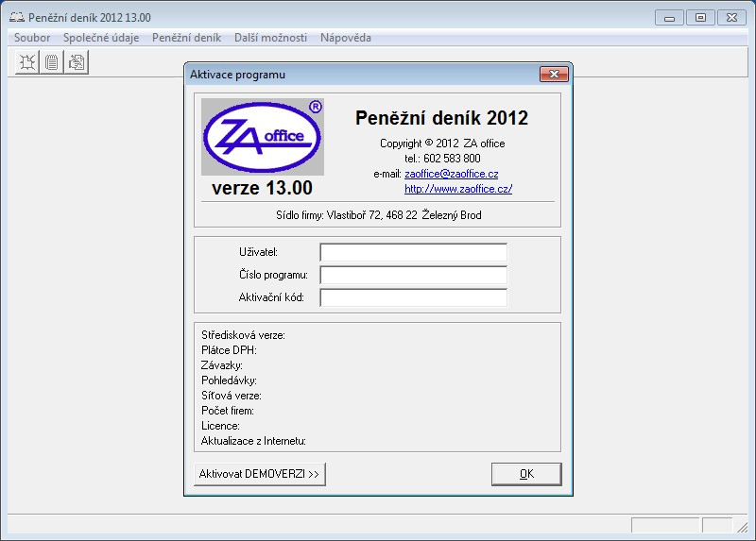Click the Licence label

tap(220, 426)
